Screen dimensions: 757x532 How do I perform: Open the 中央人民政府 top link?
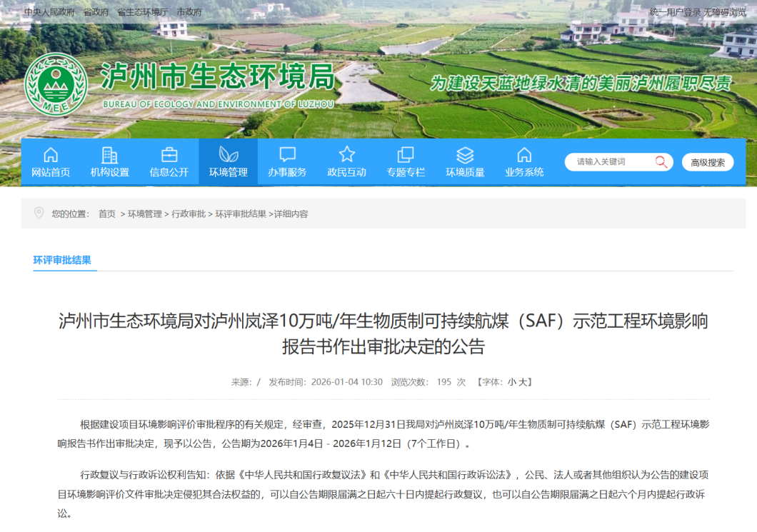coord(49,12)
